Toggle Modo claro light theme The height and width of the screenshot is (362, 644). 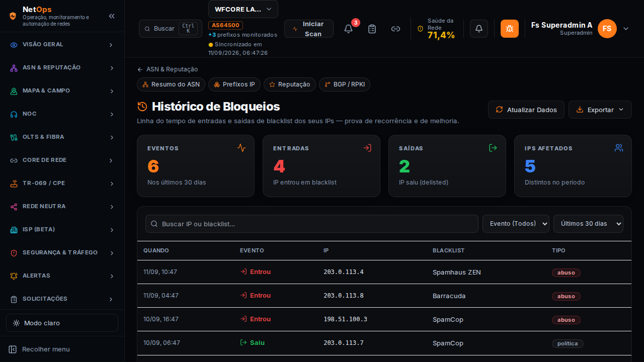[62, 323]
